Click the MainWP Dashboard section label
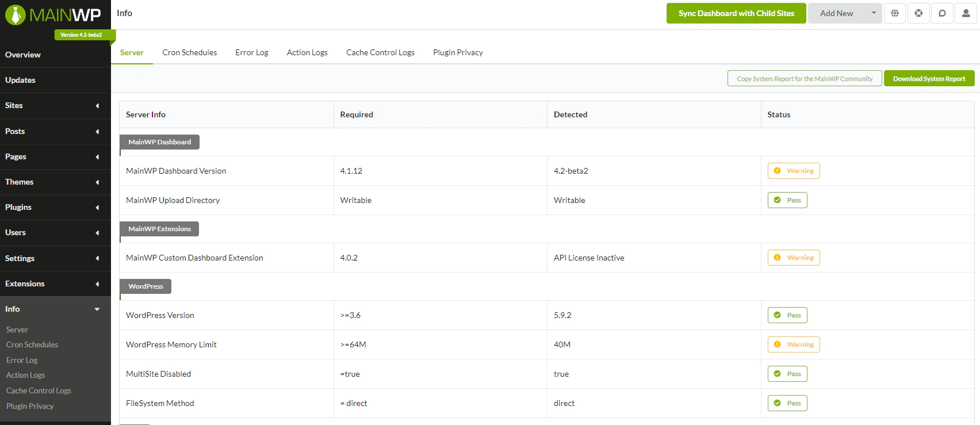This screenshot has height=425, width=980. coord(160,142)
